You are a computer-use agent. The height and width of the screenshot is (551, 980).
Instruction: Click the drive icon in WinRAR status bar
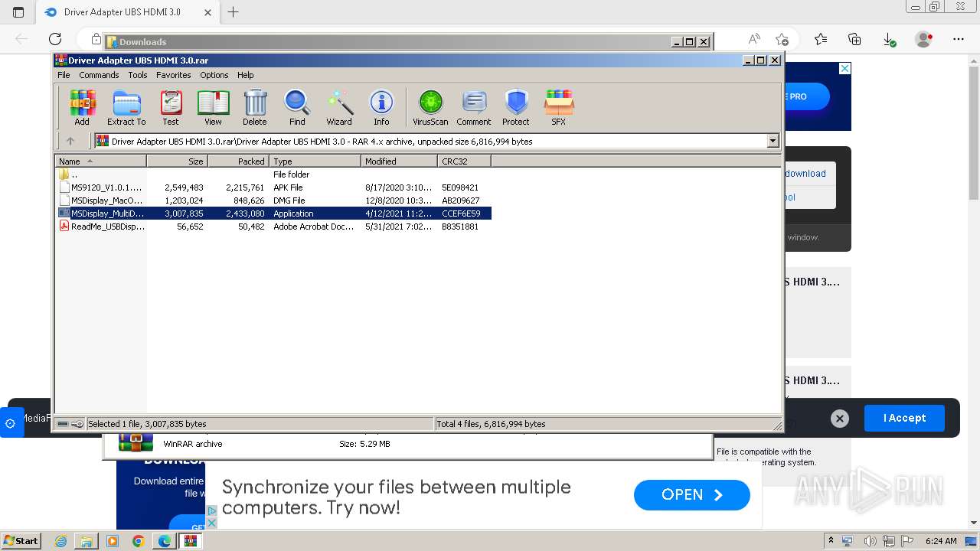coord(63,424)
